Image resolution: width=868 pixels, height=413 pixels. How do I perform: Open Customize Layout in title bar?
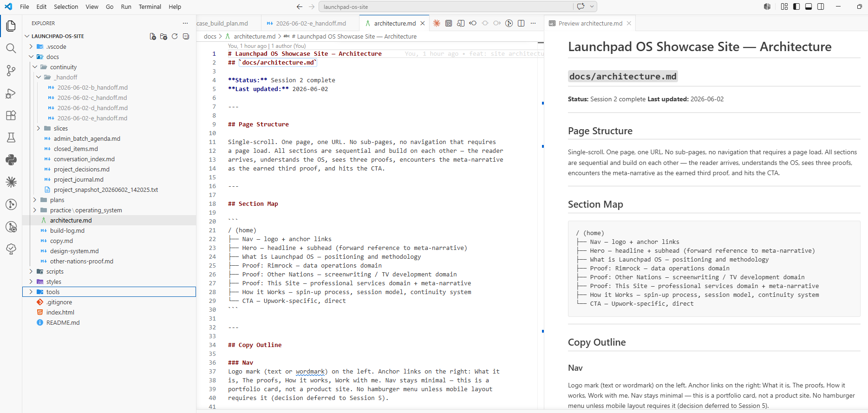coord(784,7)
